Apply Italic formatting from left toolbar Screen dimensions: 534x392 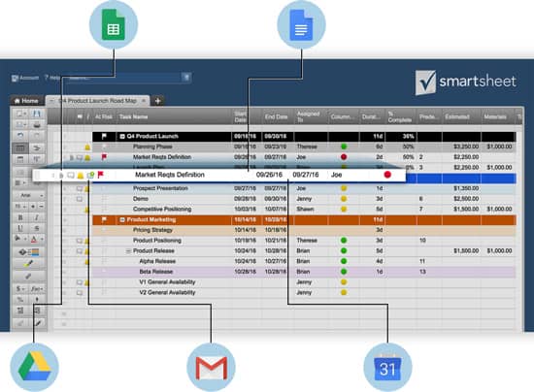point(37,217)
